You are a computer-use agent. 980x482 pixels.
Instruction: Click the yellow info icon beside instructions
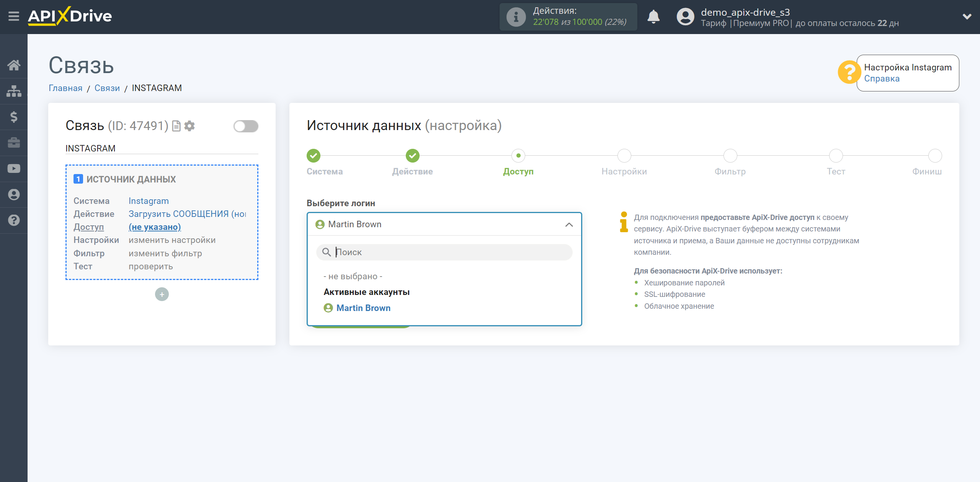tap(624, 222)
